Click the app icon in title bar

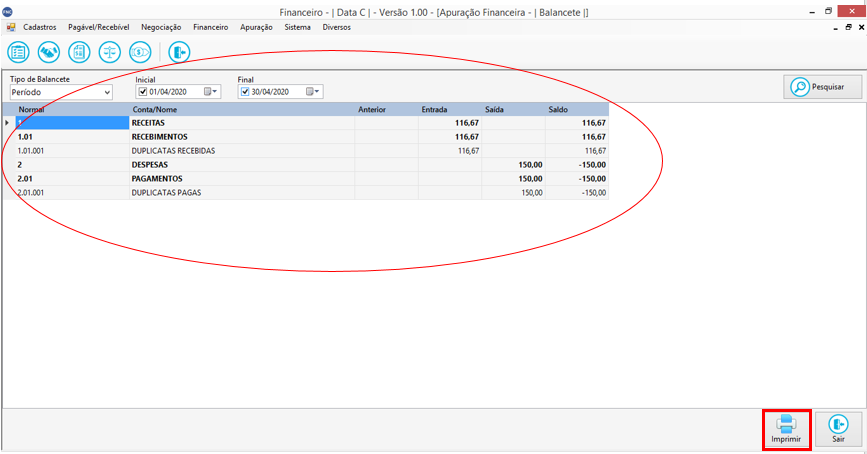coord(8,12)
